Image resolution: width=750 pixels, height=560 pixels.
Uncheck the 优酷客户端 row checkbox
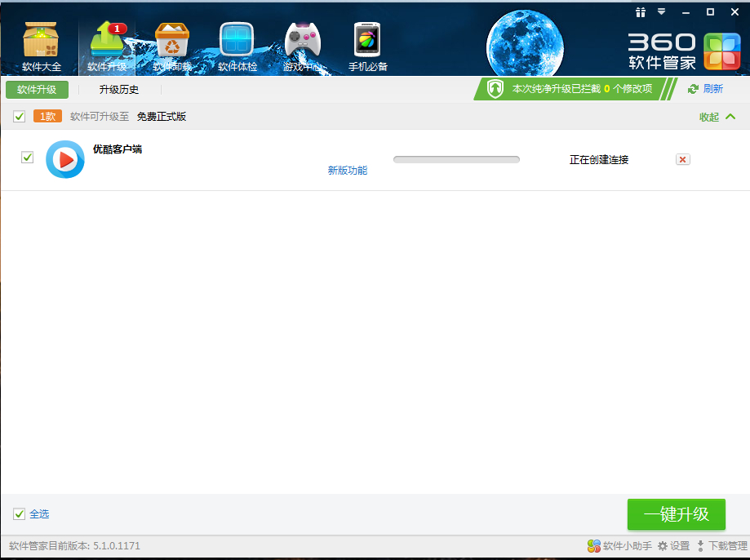click(27, 157)
